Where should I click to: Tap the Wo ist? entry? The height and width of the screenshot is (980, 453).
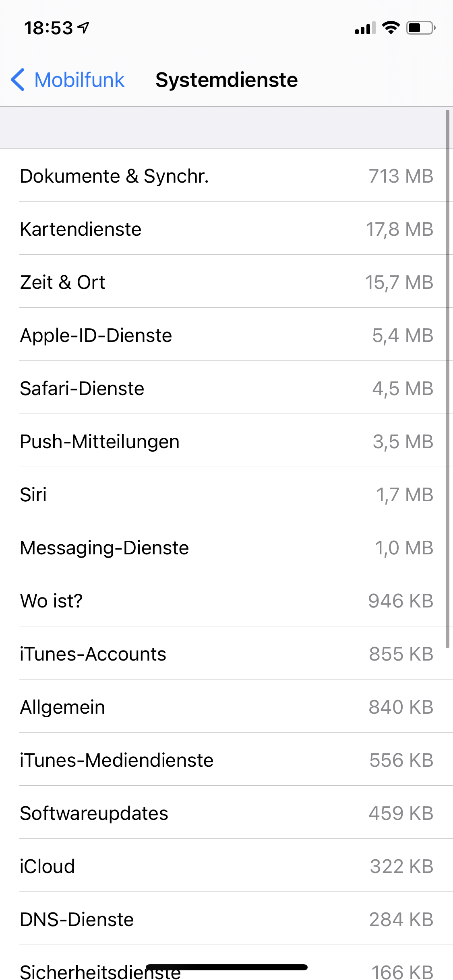click(x=226, y=601)
